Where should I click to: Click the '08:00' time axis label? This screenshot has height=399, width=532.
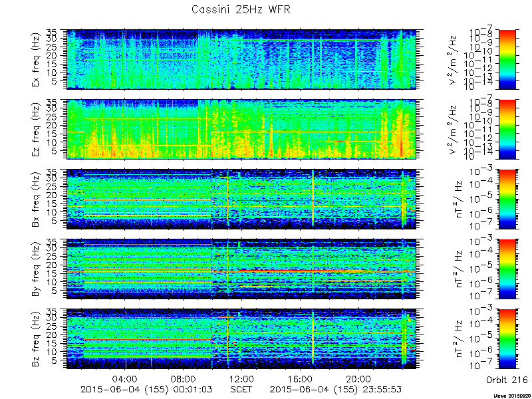point(184,379)
